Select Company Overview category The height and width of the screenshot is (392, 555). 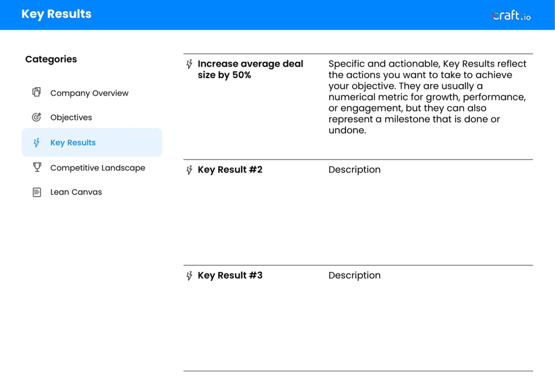click(x=89, y=93)
